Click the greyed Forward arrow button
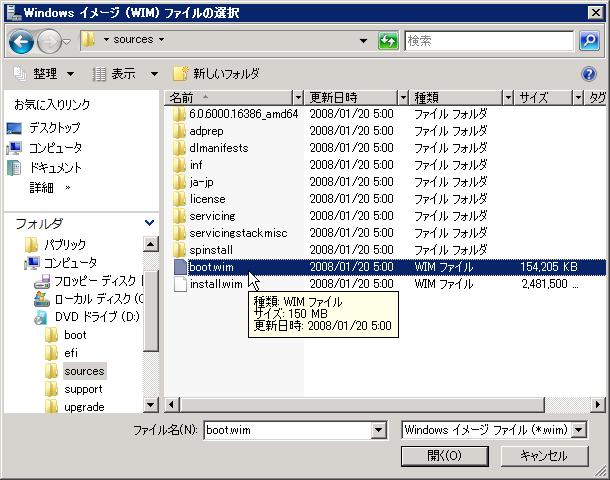This screenshot has width=610, height=480. tap(49, 41)
